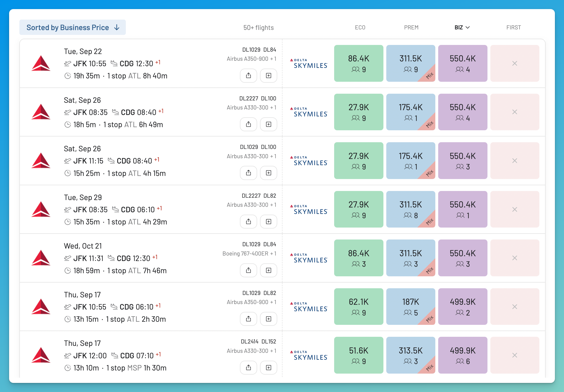The height and width of the screenshot is (392, 564).
Task: Click flight numbers DL2227 DL100
Action: pos(257,98)
